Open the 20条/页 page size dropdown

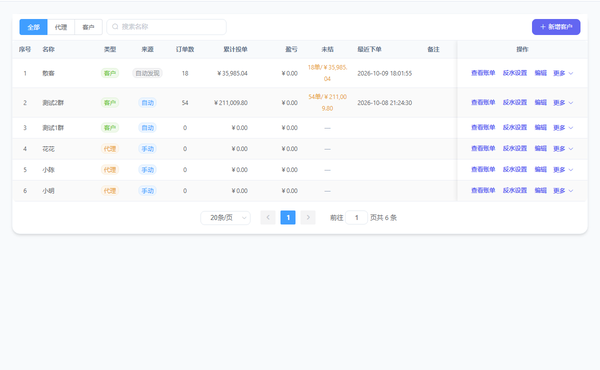pyautogui.click(x=225, y=218)
